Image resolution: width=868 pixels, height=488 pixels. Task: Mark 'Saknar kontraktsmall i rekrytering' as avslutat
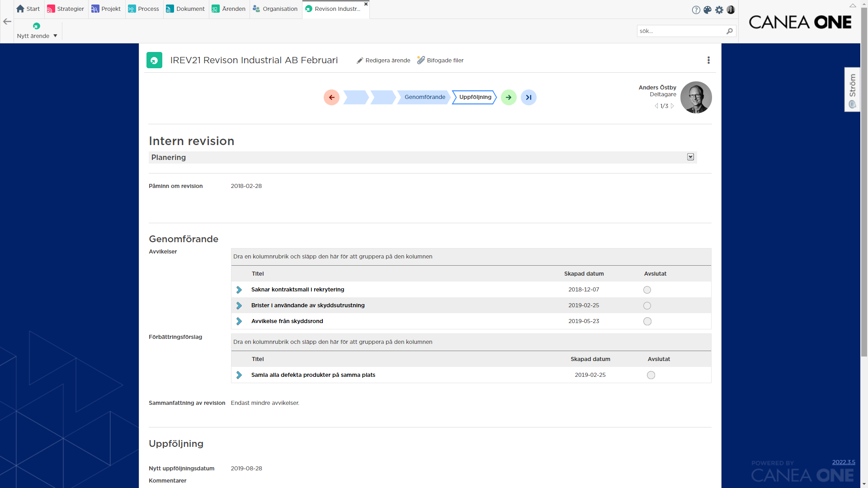tap(647, 290)
